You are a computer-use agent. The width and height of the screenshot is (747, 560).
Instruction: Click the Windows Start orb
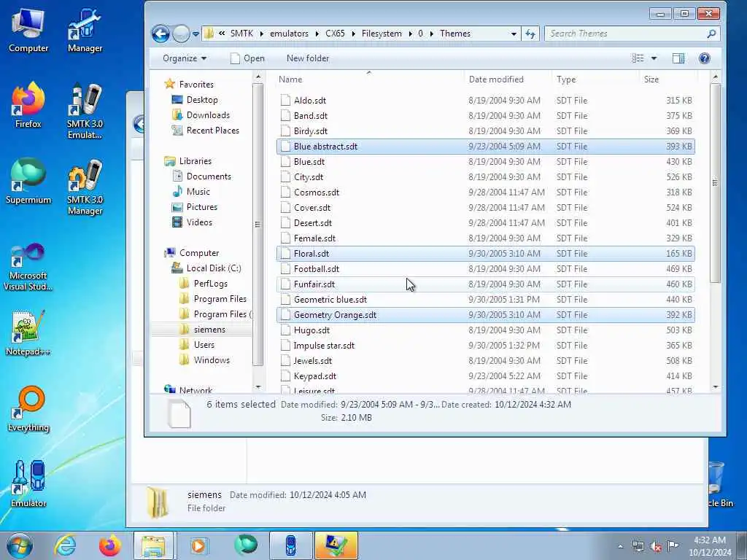(20, 545)
